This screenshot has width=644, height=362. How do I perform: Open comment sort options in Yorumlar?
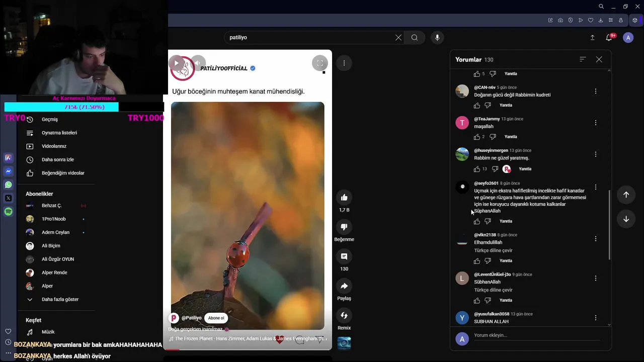coord(583,59)
